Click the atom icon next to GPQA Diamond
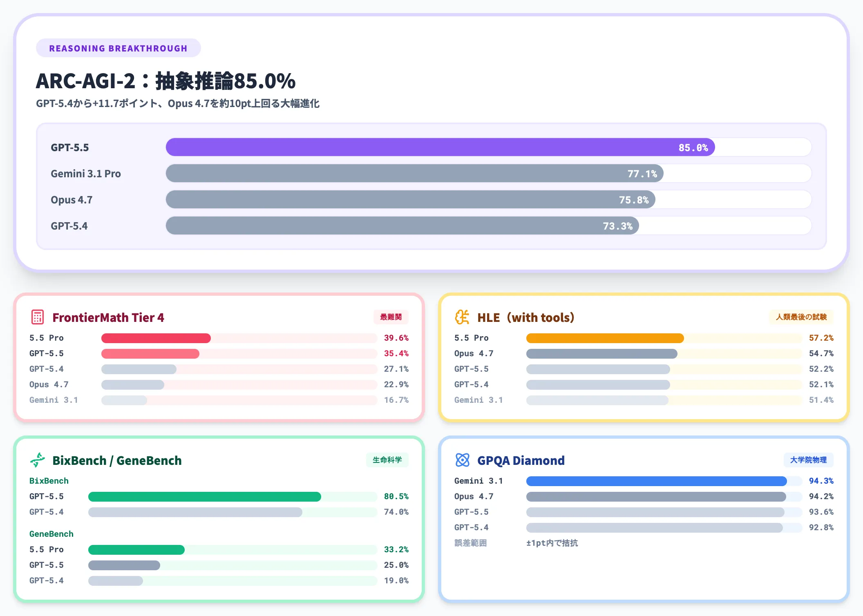 coord(462,460)
